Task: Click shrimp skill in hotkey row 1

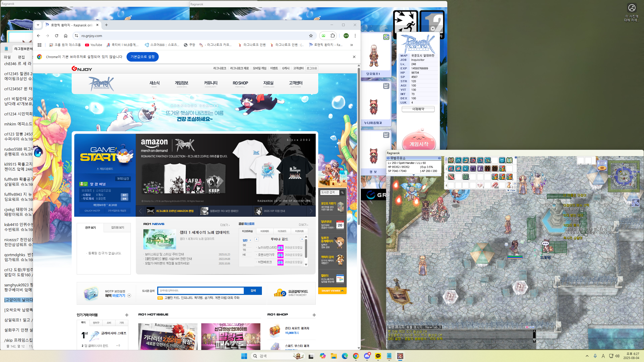Action: 473,160
